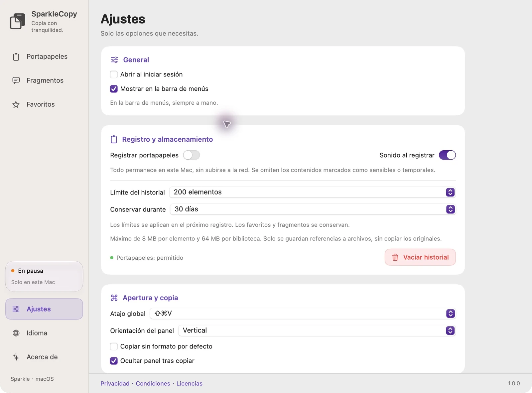Open the Condiciones link
The width and height of the screenshot is (532, 393).
pyautogui.click(x=153, y=384)
